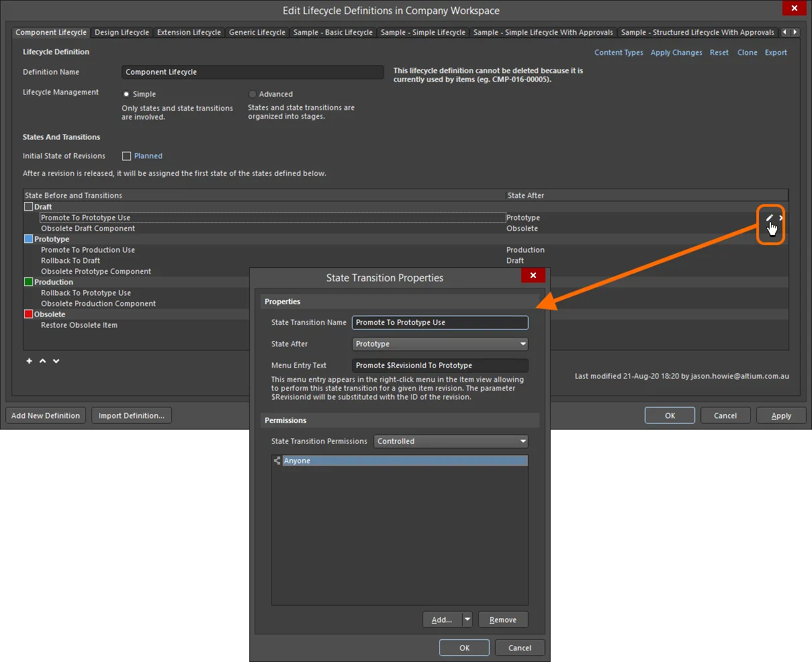The image size is (812, 662).
Task: Open the Sample - Basic Lifecycle tab
Action: click(x=333, y=32)
